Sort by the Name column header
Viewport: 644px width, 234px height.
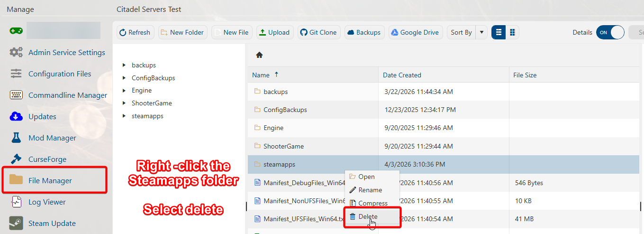(261, 75)
